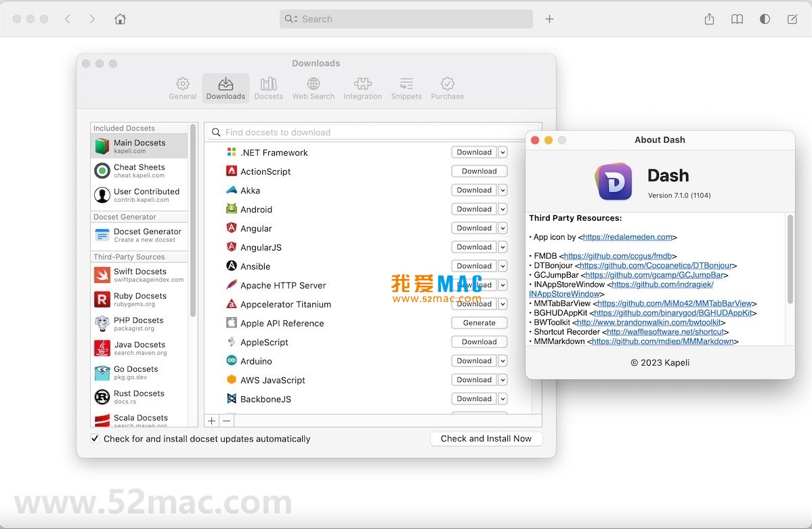Screen dimensions: 812x529
Task: Select Go Docsets source
Action: [x=140, y=372]
